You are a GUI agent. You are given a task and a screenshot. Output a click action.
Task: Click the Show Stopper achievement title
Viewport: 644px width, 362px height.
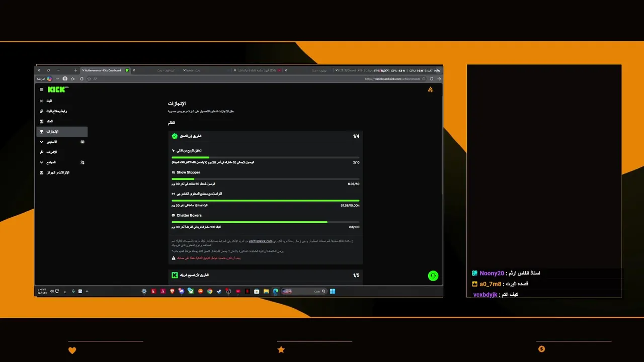[x=188, y=172]
